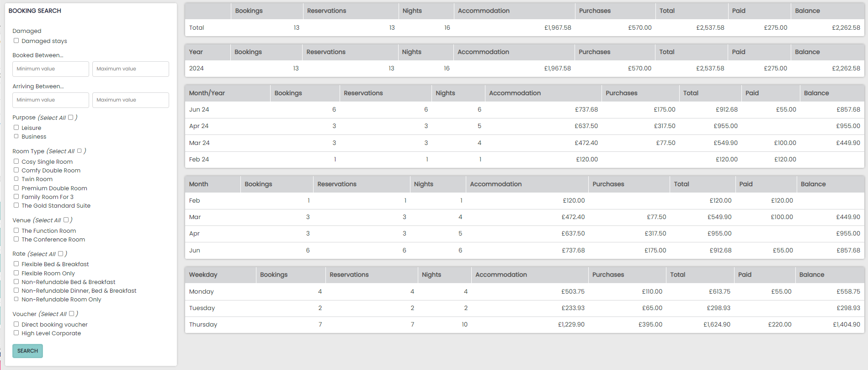Click the Search button
This screenshot has width=868, height=370.
pos(27,351)
